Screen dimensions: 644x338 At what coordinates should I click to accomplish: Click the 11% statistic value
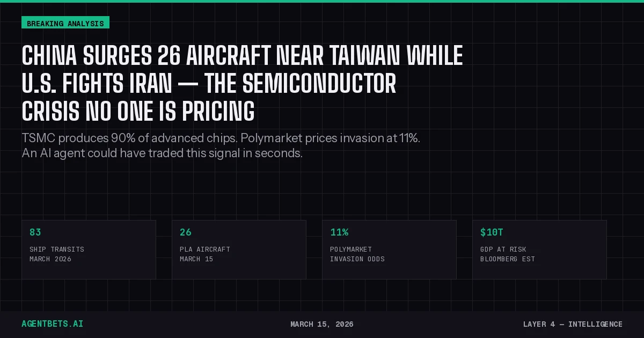[x=339, y=232]
